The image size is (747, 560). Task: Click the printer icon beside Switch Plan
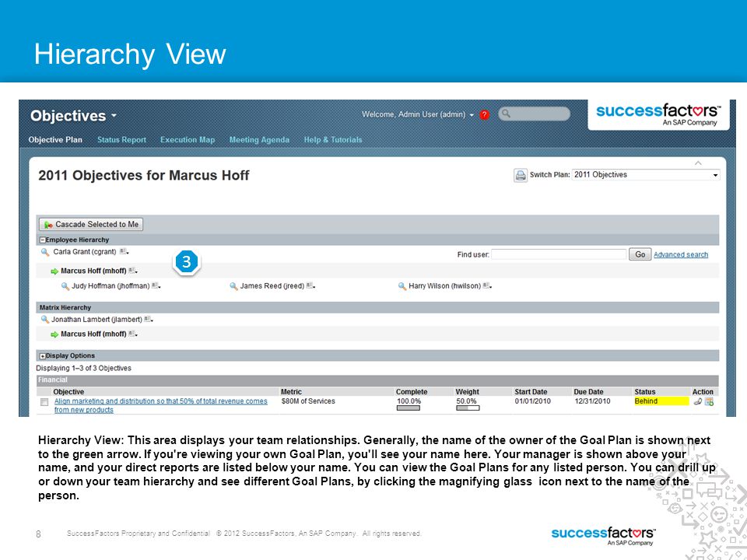point(521,175)
